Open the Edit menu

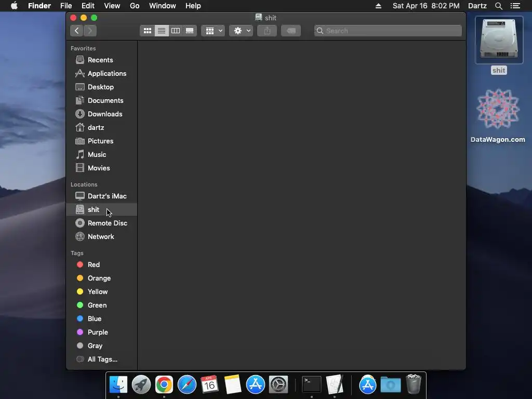pos(88,6)
